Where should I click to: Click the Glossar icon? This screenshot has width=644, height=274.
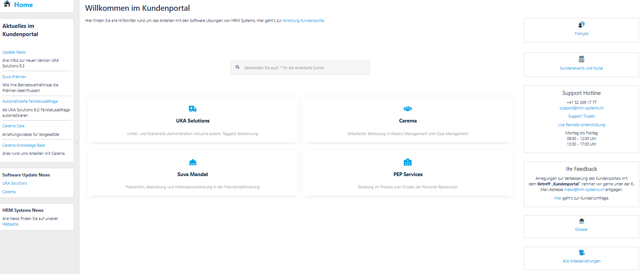coord(582,221)
